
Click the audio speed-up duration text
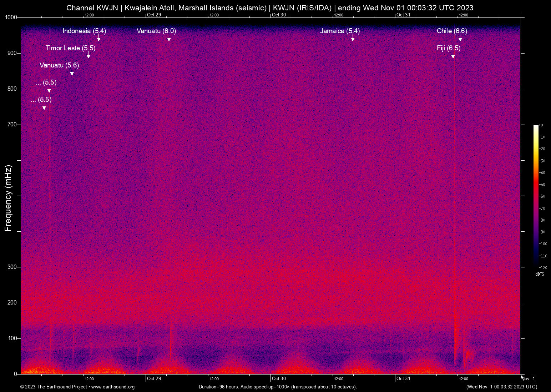277,387
